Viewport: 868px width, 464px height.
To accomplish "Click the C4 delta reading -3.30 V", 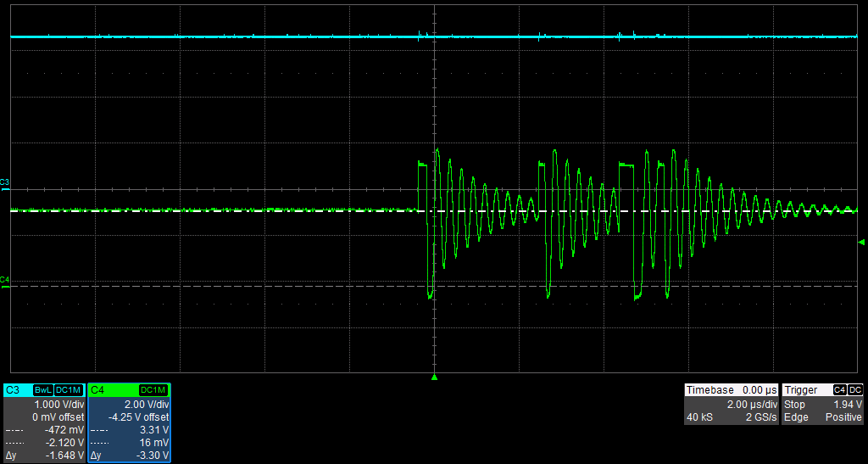I will tap(153, 456).
